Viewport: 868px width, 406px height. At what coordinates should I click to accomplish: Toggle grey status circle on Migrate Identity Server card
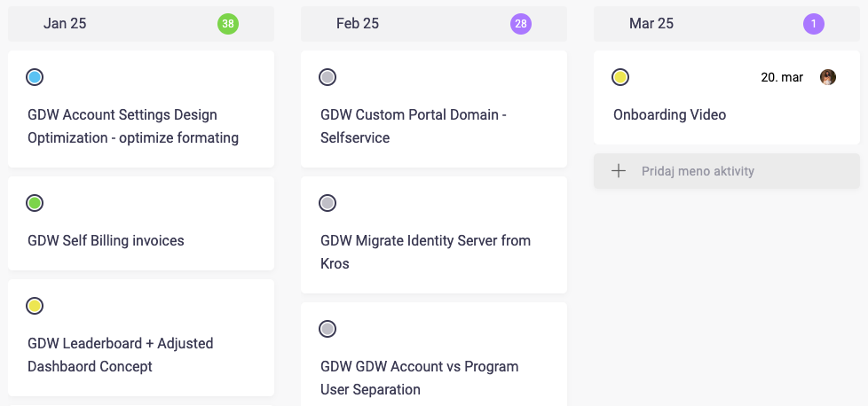[327, 203]
